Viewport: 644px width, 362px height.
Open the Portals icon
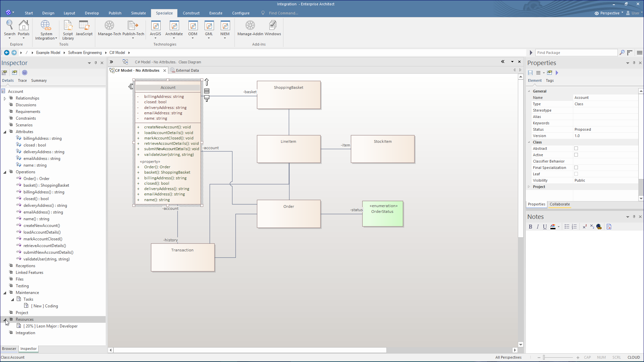point(23,26)
